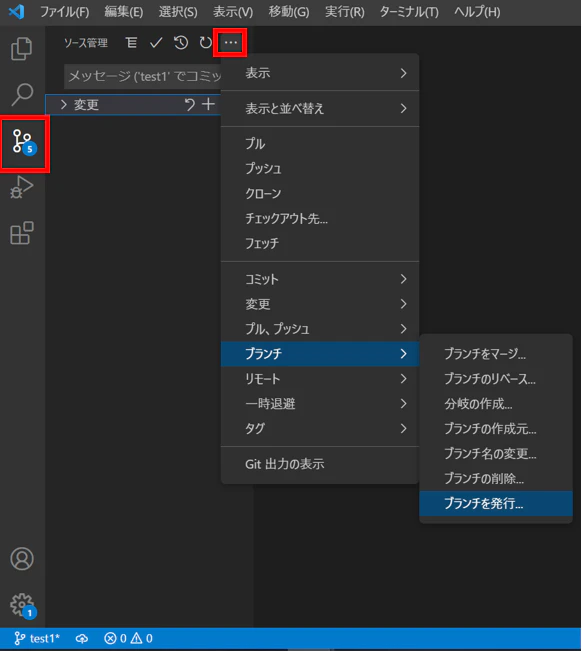Expand the 一時退避 submenu
This screenshot has width=582, height=651.
pos(320,404)
